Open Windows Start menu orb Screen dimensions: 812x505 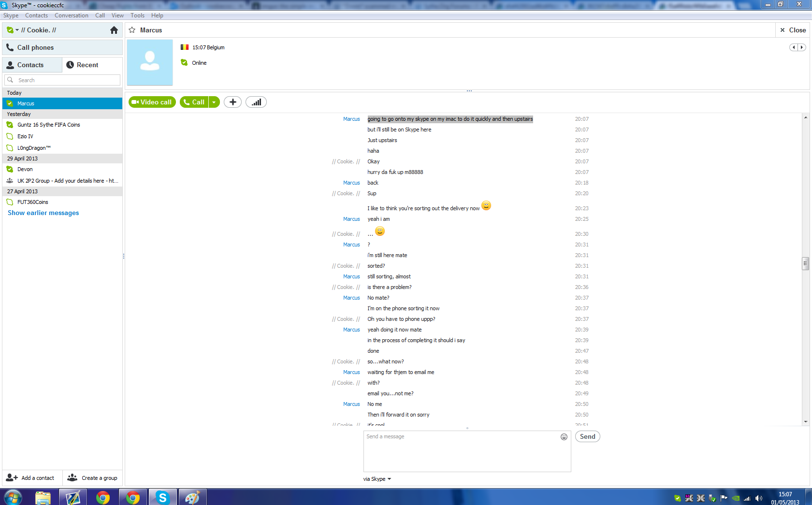(x=13, y=497)
